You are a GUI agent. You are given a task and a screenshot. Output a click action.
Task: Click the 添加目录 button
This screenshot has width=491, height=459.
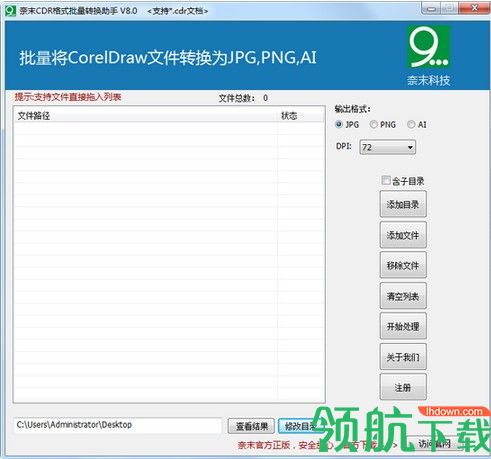pos(403,204)
